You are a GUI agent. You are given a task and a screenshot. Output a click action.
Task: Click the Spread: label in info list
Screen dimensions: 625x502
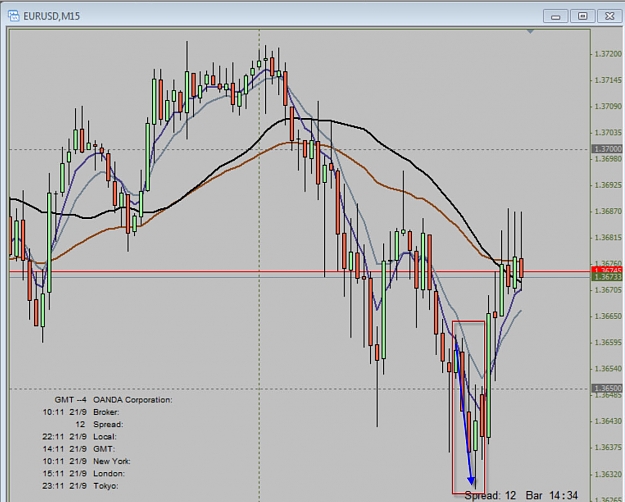tap(108, 424)
